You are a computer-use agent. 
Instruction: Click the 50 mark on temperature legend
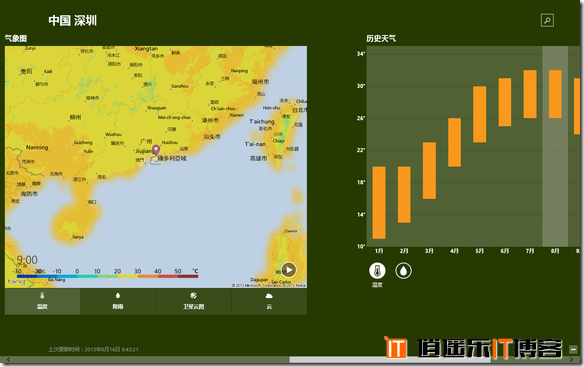point(178,271)
